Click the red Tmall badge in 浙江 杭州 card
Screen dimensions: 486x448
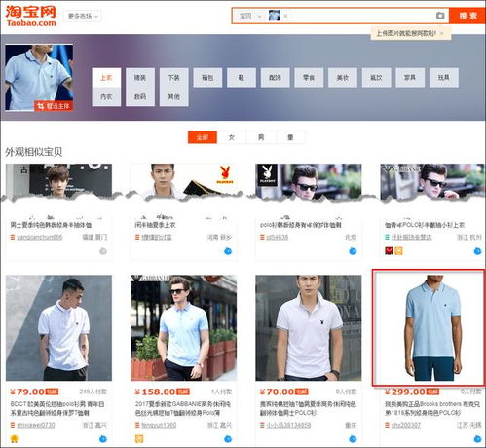389,250
